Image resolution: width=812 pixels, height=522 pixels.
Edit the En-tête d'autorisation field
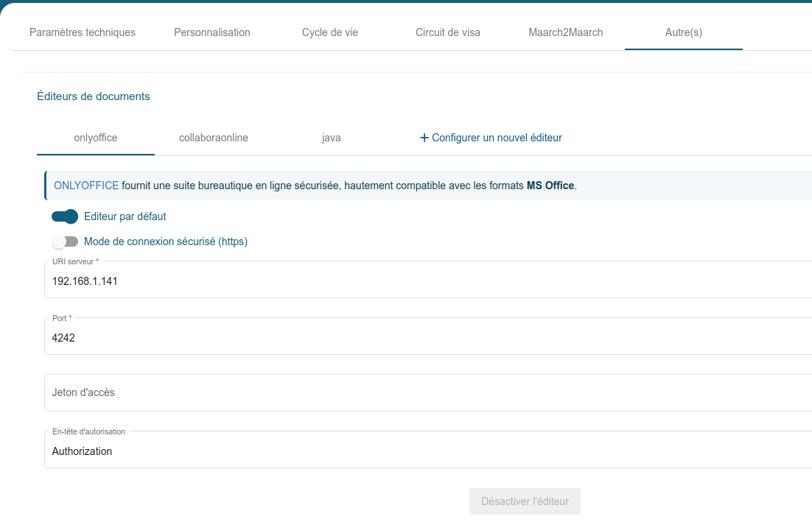[x=427, y=451]
